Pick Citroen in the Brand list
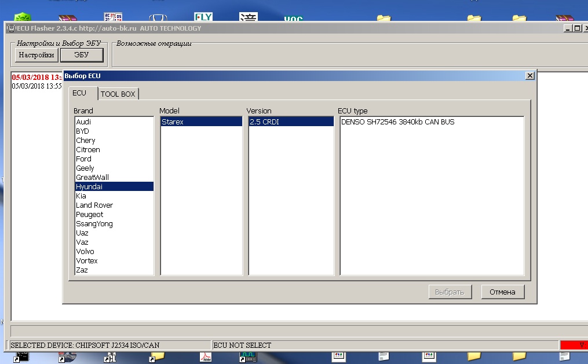Screen dimensions: 588x364 coord(114,149)
